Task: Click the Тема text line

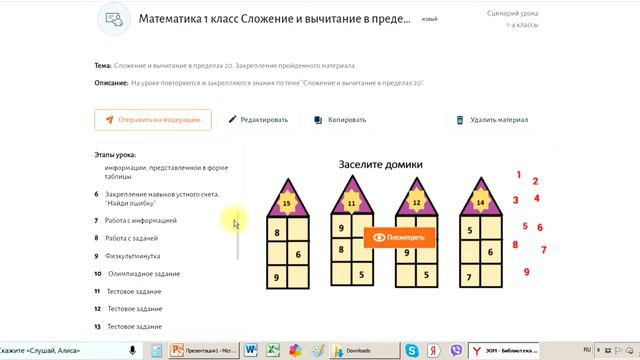Action: 225,65
